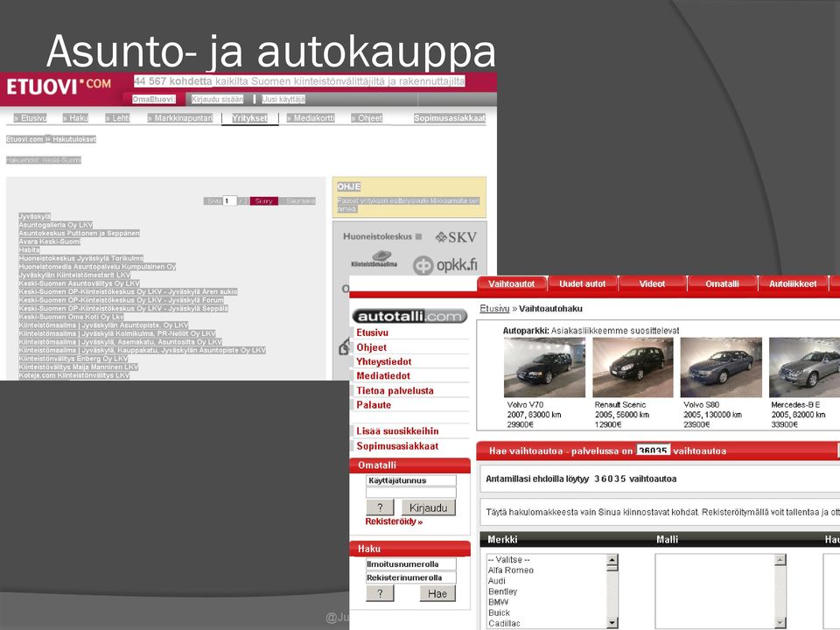Go to Haku in the Etuovi navigation

75,118
